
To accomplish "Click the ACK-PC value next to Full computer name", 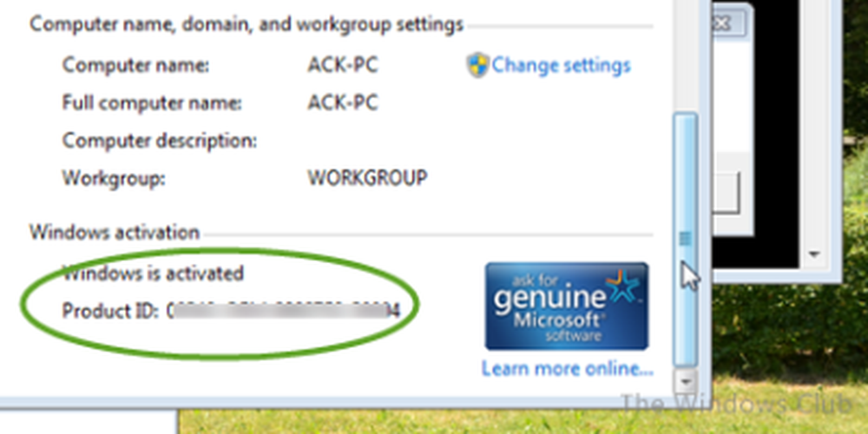I will [343, 102].
